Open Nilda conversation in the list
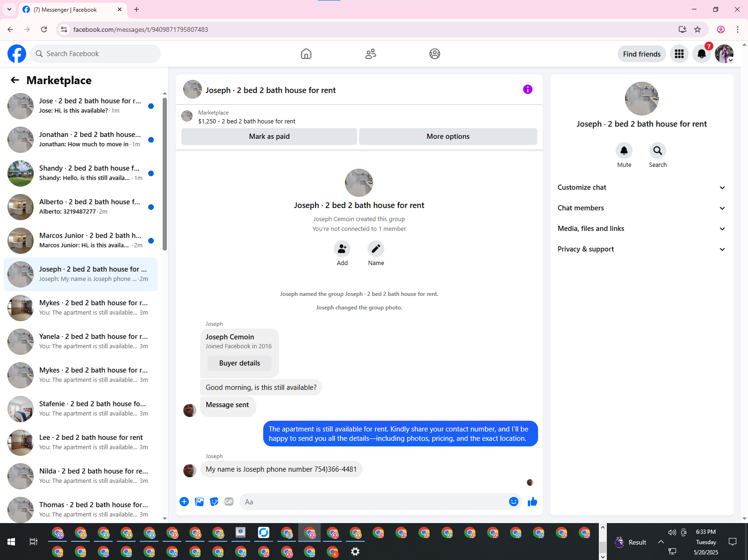 tap(80, 476)
